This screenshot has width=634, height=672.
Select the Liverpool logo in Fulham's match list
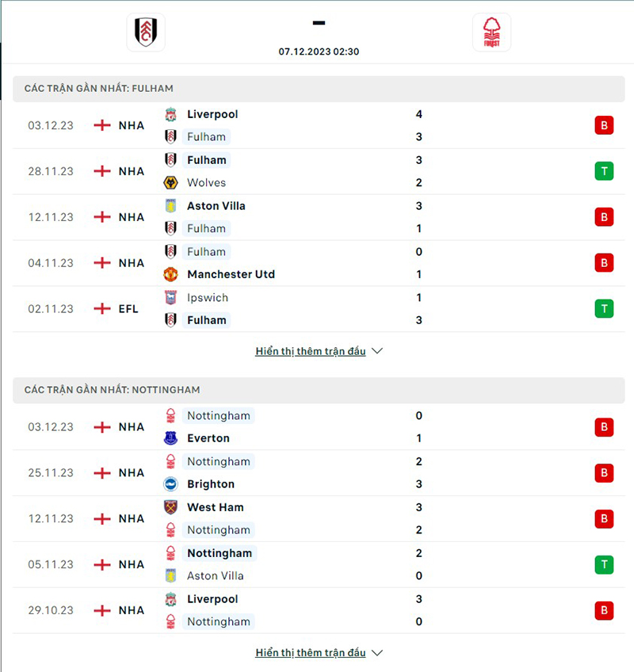pos(170,114)
